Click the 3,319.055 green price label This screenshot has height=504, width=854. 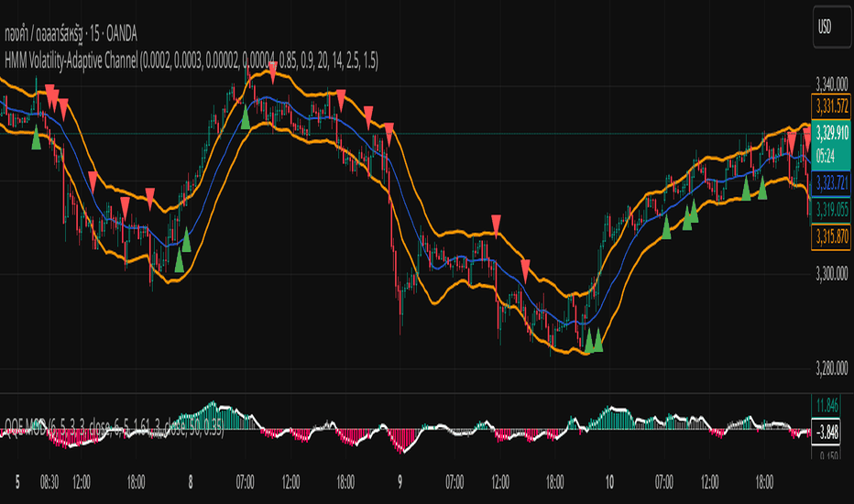(831, 210)
